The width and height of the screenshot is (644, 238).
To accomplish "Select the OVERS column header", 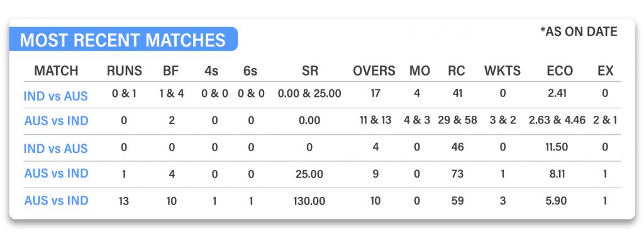I will coord(374,71).
